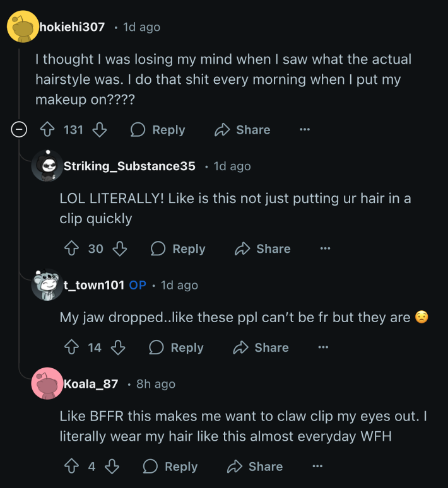
Task: Share Striking_Substance35's comment
Action: point(262,249)
